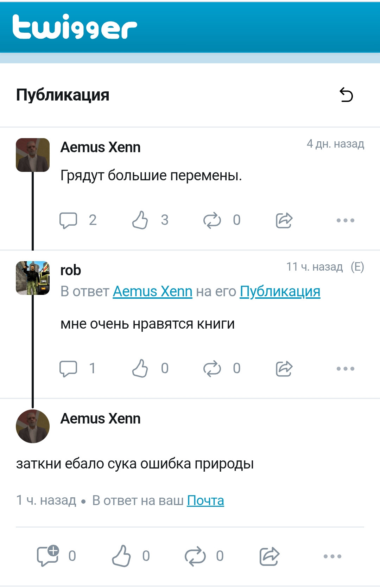This screenshot has height=588, width=380.
Task: Share Aemus Xenn's first post
Action: pyautogui.click(x=284, y=220)
